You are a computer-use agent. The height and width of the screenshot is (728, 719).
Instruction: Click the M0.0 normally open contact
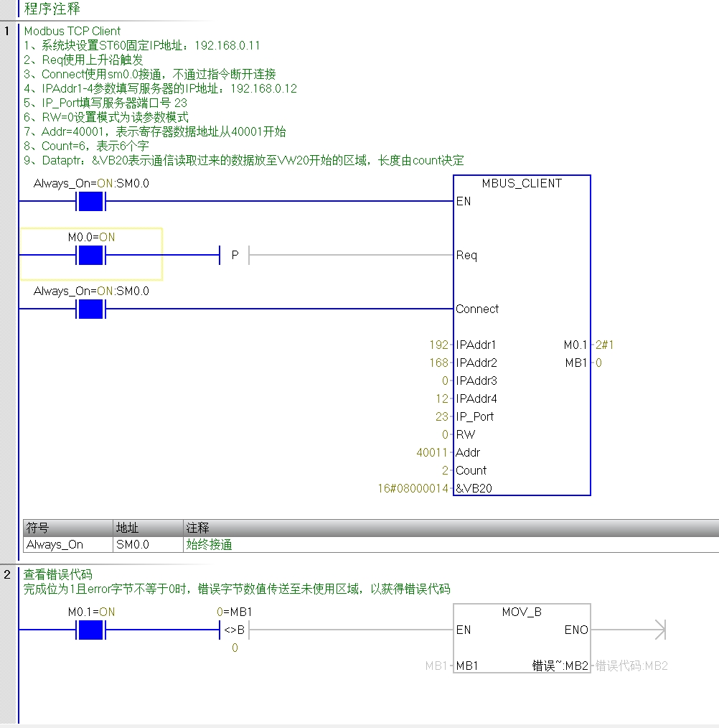90,255
